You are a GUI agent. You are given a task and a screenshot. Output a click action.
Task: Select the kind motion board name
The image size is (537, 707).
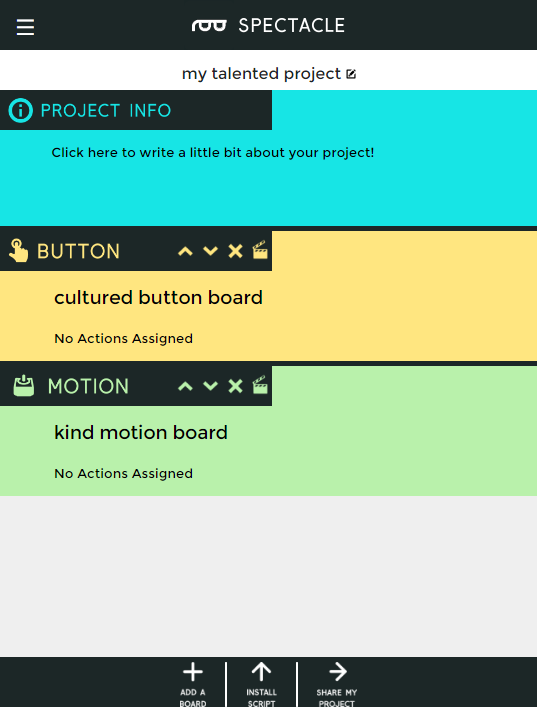click(141, 433)
